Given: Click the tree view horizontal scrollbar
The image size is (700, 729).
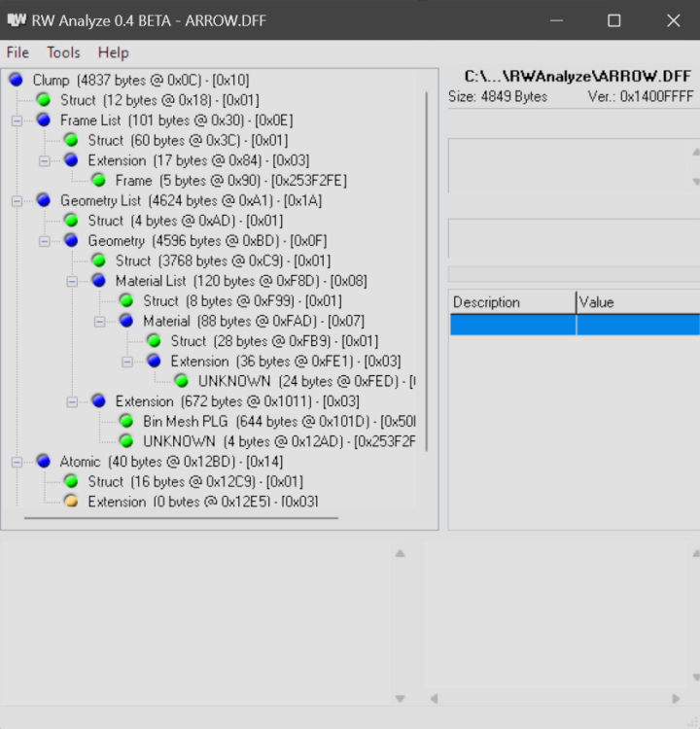Looking at the screenshot, I should pyautogui.click(x=181, y=517).
